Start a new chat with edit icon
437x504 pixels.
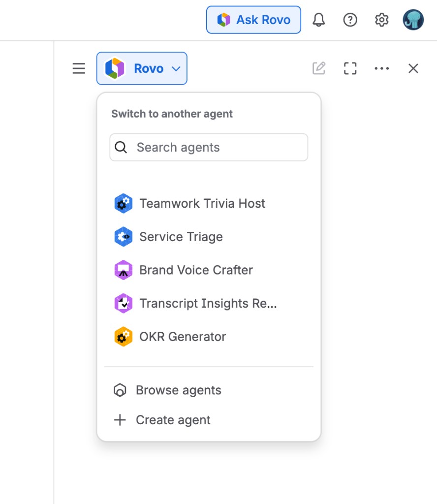pyautogui.click(x=319, y=68)
